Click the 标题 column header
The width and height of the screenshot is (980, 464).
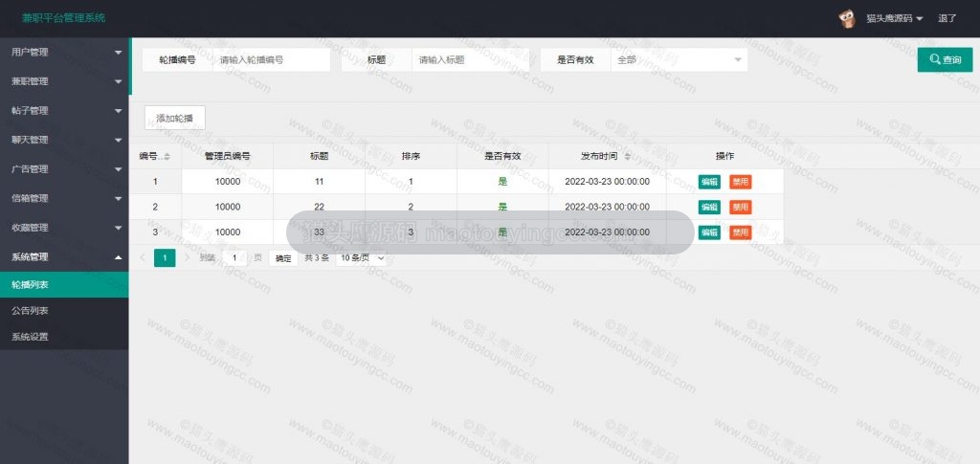click(320, 156)
